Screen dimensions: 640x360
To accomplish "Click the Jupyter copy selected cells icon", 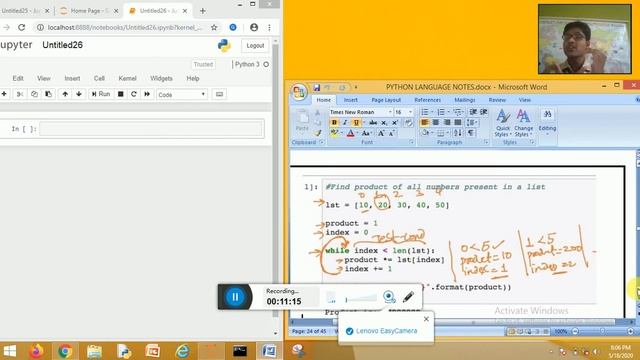I will (x=34, y=94).
